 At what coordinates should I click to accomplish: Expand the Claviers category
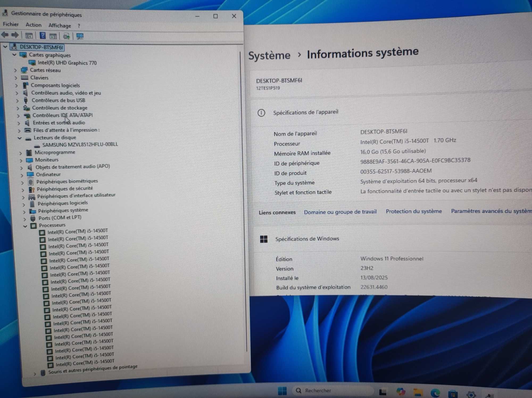[16, 78]
